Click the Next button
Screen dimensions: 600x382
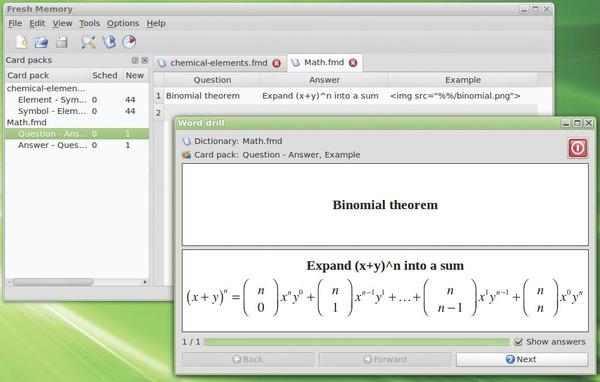point(522,359)
